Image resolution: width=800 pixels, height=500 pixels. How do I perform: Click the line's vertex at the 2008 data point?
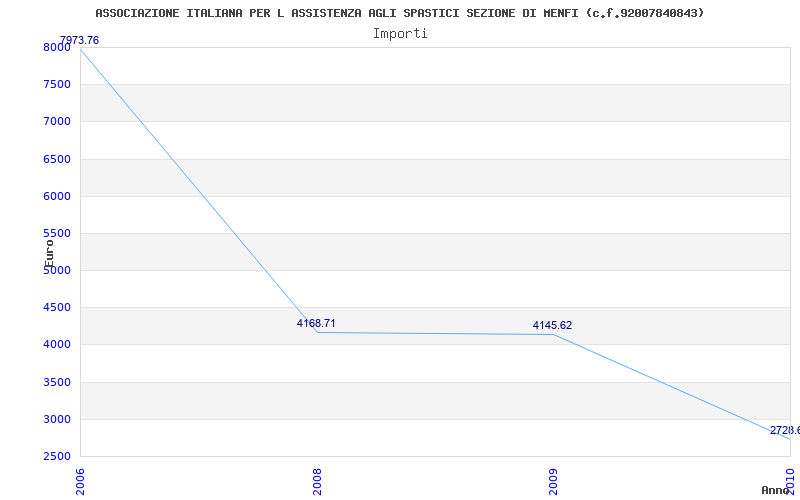coord(317,332)
